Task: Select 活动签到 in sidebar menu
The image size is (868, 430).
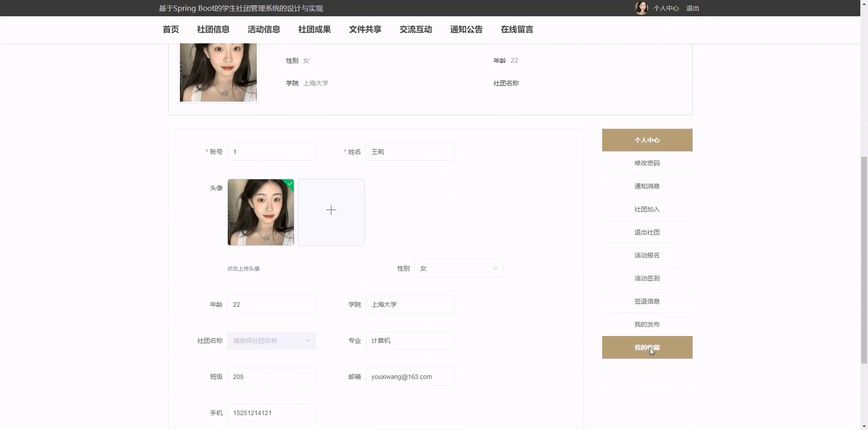Action: pos(647,278)
